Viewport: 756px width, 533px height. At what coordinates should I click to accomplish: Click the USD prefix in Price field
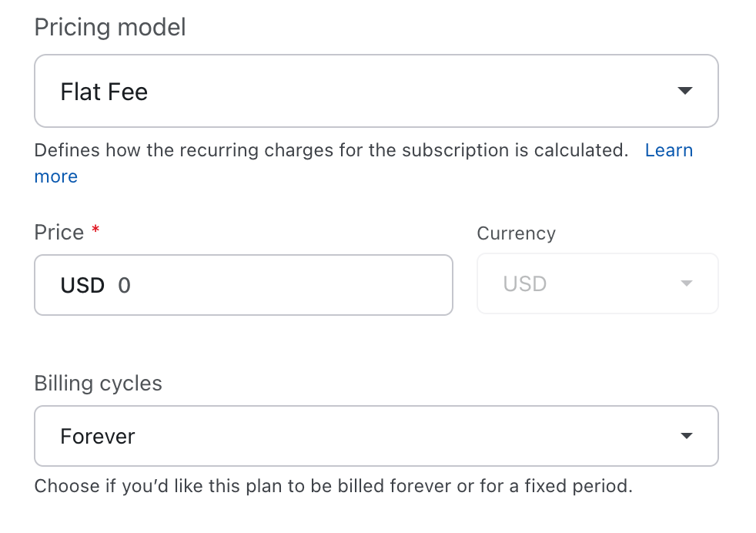click(82, 286)
